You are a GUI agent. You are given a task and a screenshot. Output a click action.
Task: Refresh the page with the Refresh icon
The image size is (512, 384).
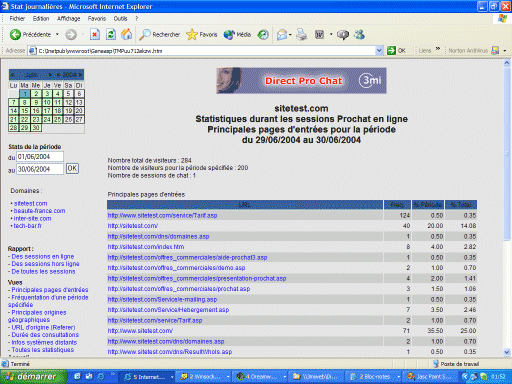click(111, 34)
